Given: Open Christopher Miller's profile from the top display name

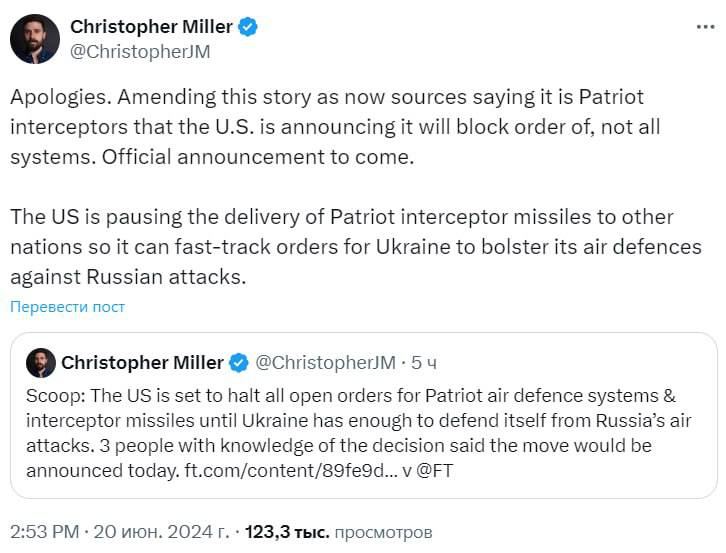Looking at the screenshot, I should pyautogui.click(x=151, y=27).
